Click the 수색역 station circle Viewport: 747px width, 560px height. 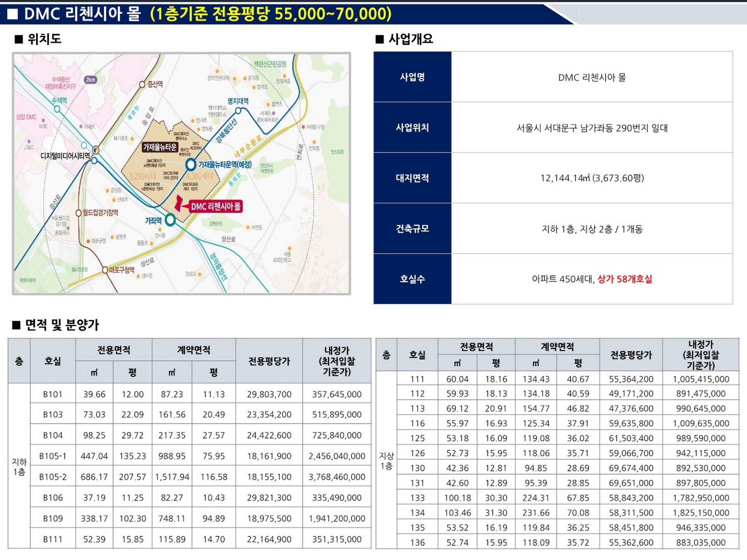(x=57, y=109)
